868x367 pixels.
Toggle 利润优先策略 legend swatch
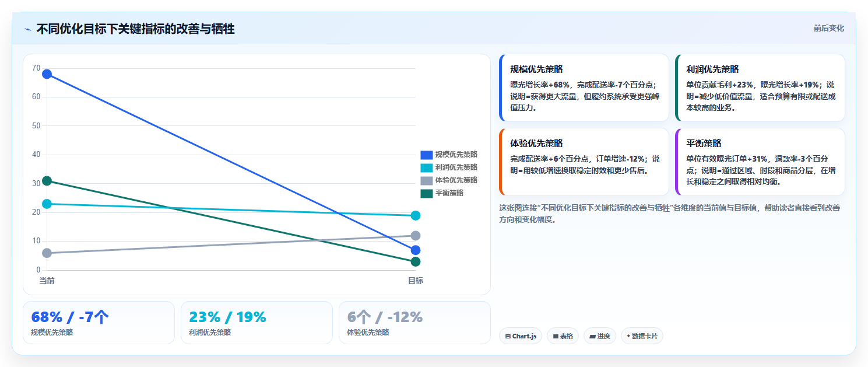click(x=427, y=167)
